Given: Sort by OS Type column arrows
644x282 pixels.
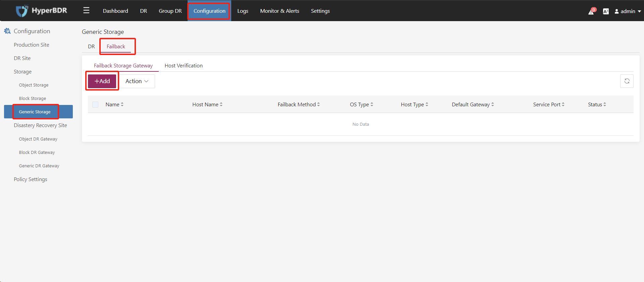Looking at the screenshot, I should (372, 105).
